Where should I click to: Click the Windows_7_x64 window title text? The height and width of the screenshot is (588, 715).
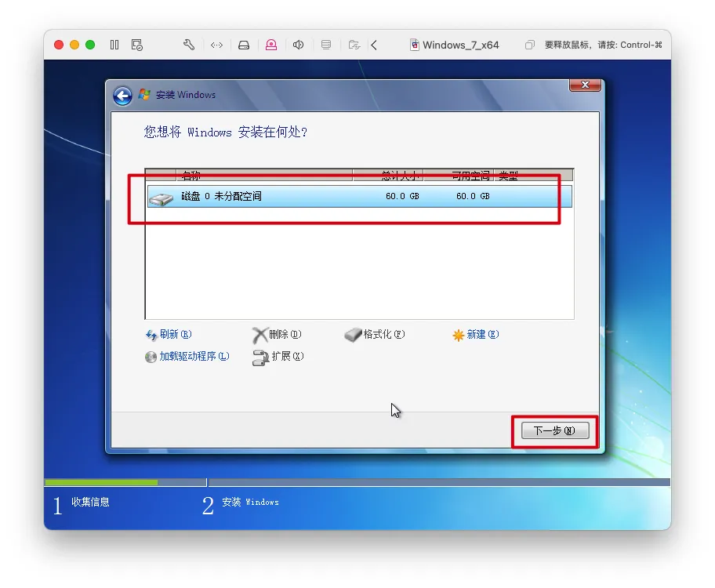pos(460,45)
